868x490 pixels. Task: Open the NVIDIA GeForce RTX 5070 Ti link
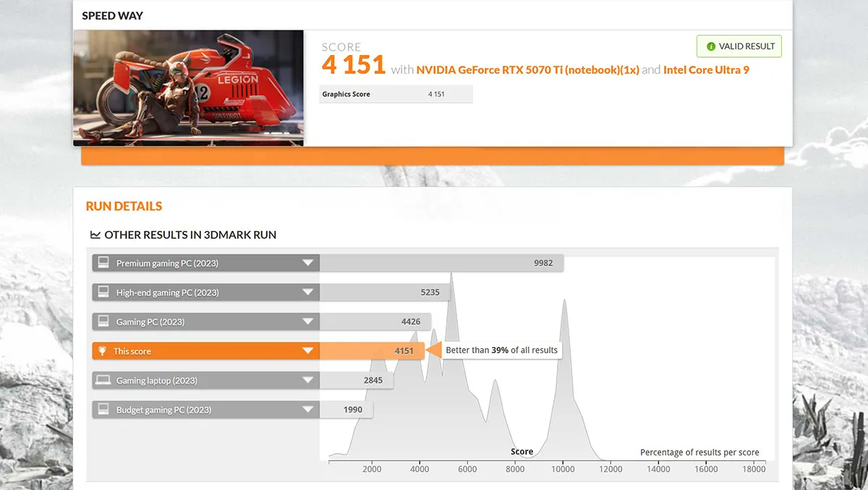527,70
